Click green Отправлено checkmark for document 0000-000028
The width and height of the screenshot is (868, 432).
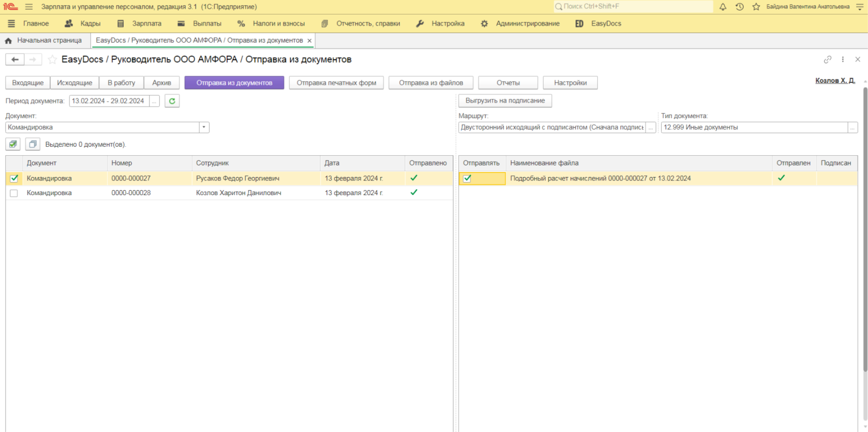414,193
